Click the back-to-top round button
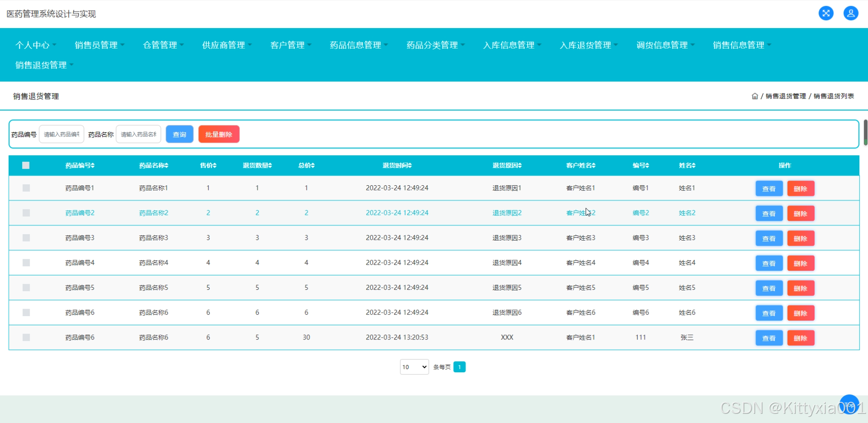The image size is (868, 423). point(849,404)
